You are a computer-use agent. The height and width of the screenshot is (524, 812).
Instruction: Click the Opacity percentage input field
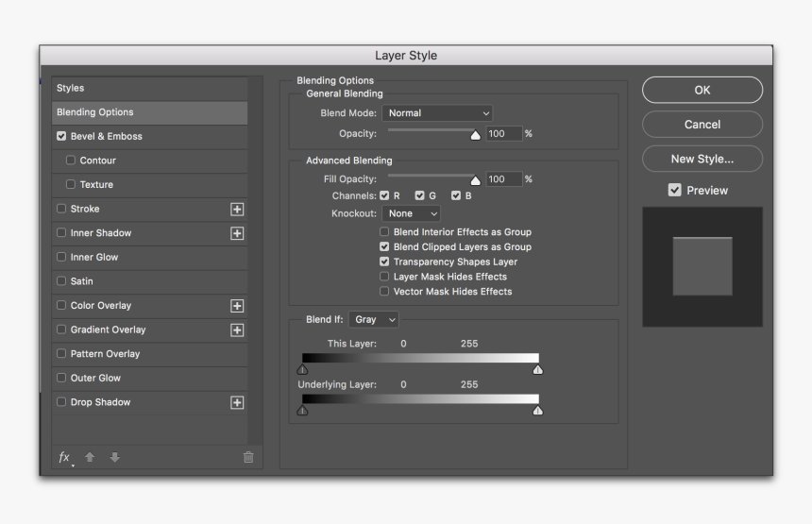point(503,133)
